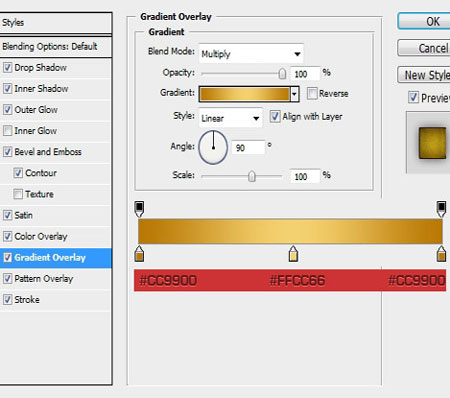450x398 pixels.
Task: Click the Opacity value field
Action: [305, 74]
